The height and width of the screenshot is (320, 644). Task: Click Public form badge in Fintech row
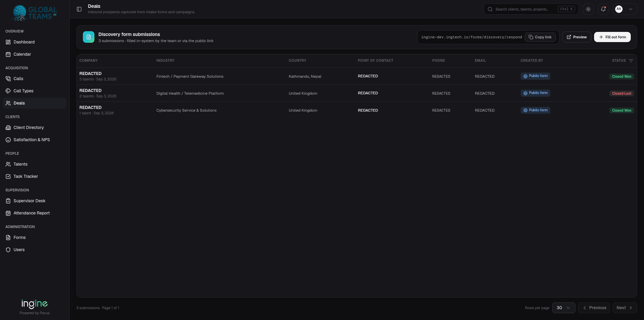[x=535, y=76]
